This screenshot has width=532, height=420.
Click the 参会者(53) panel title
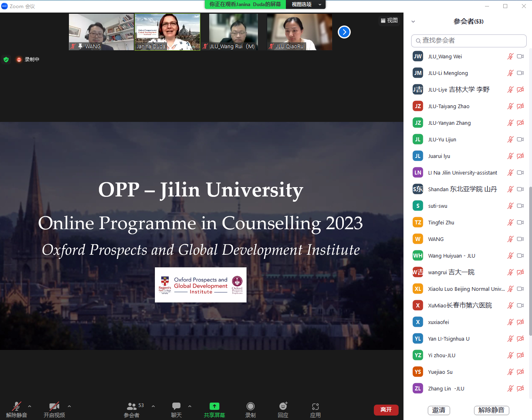point(468,21)
